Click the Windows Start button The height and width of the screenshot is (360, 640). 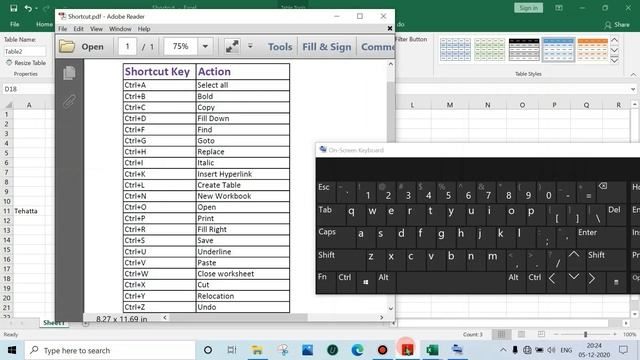pyautogui.click(x=12, y=350)
